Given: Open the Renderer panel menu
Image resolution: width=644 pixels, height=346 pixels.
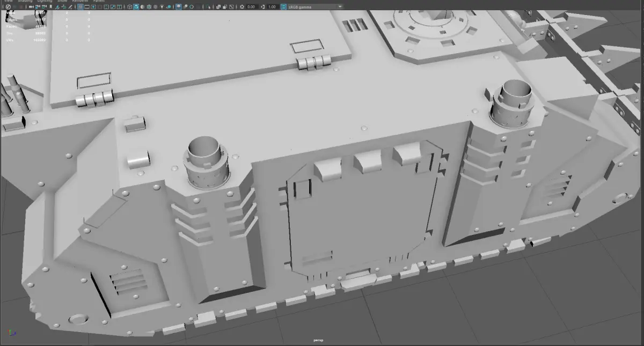Looking at the screenshot, I should [80, 2].
